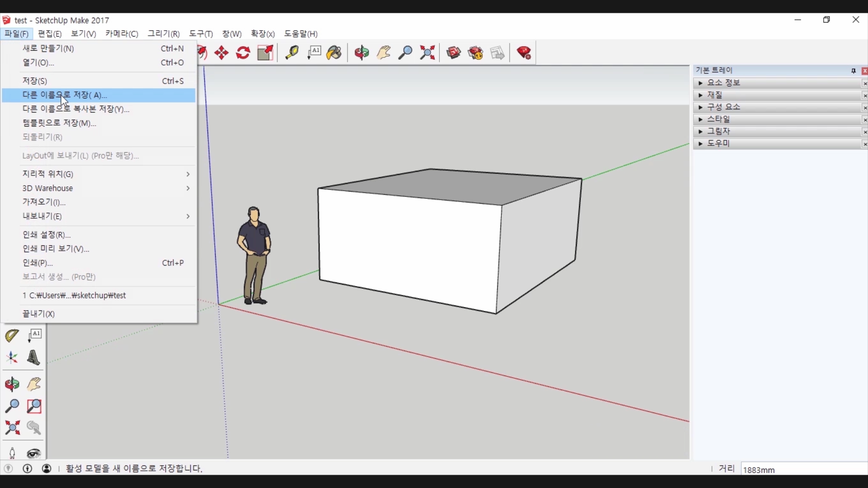
Task: Select the Move tool in top toolbar
Action: [222, 53]
